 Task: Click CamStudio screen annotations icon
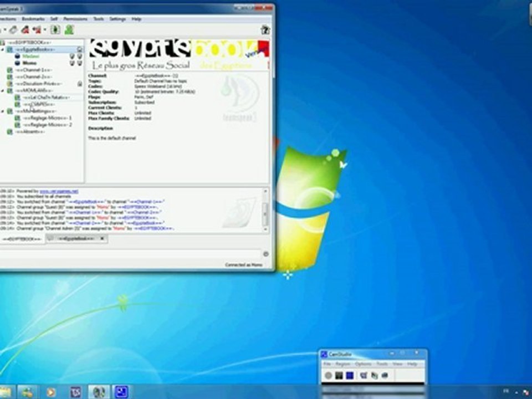pyautogui.click(x=364, y=376)
